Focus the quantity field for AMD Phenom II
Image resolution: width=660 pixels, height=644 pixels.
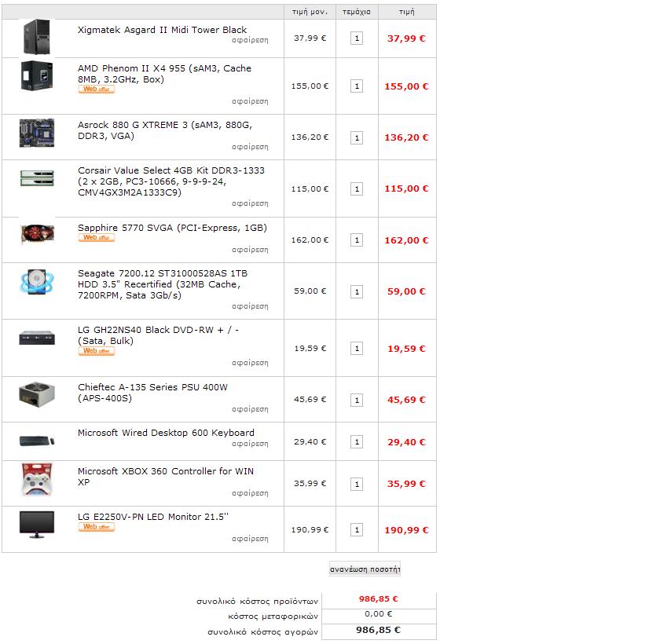357,86
